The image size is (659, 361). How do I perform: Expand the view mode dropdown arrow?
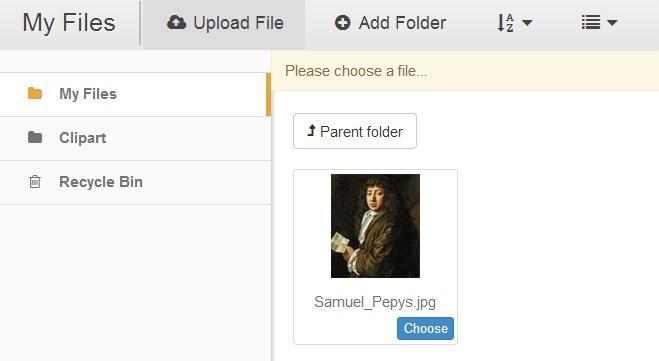tap(612, 23)
